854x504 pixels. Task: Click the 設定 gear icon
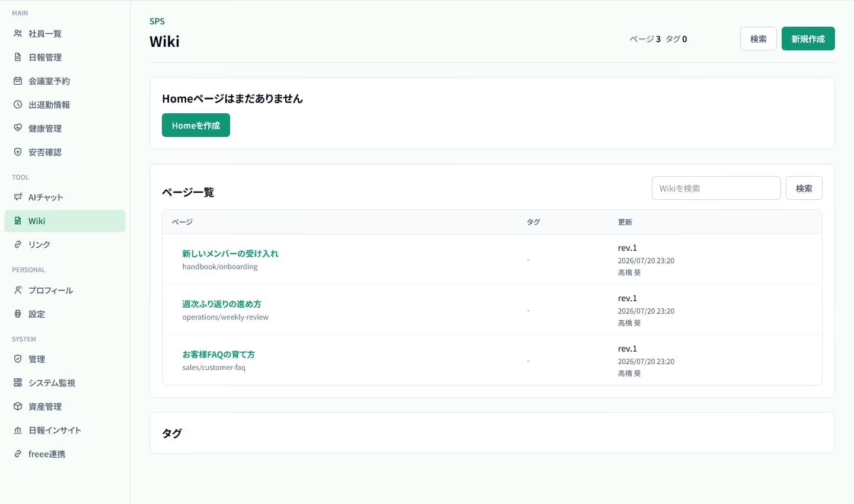point(18,314)
